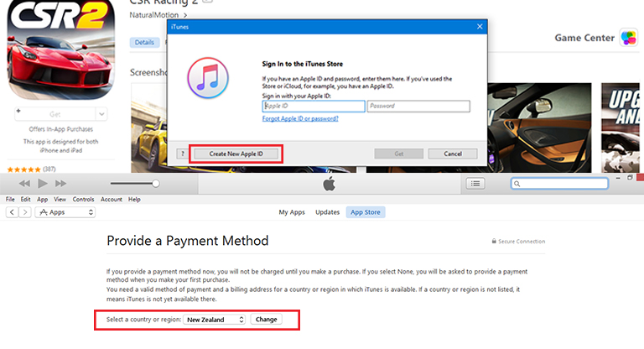Click Create New Apple ID button
Viewport: 644px width, 349px height.
(x=236, y=154)
